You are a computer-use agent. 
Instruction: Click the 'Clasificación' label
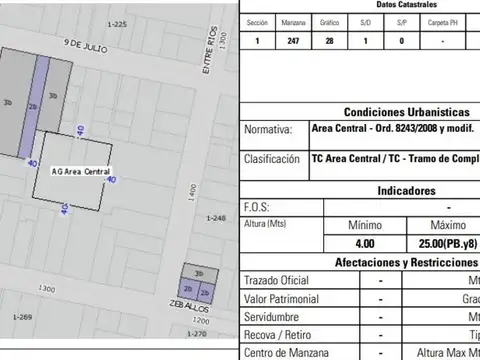[x=272, y=159]
